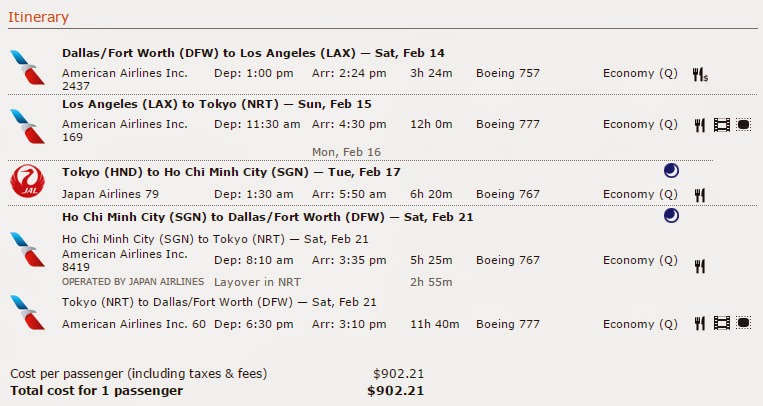Click the meal icon on American Airlines 8419
This screenshot has width=763, height=406.
tap(700, 266)
